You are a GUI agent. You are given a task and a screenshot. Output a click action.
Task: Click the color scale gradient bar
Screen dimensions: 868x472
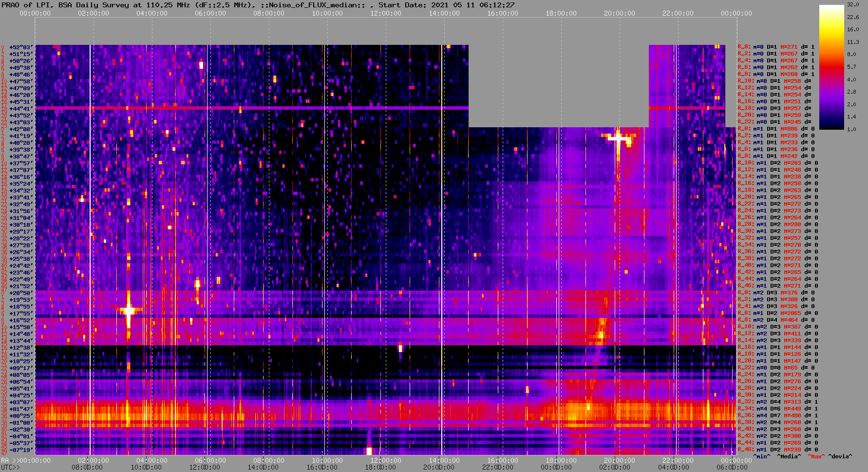(x=831, y=67)
